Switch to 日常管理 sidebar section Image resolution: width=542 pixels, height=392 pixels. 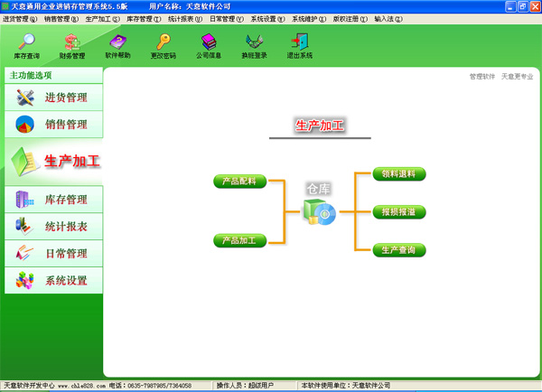[x=52, y=253]
